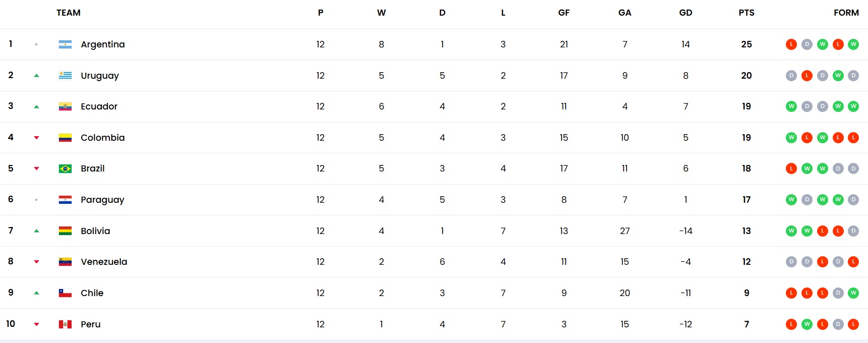Click Ecuador's first form W badge

pyautogui.click(x=791, y=106)
